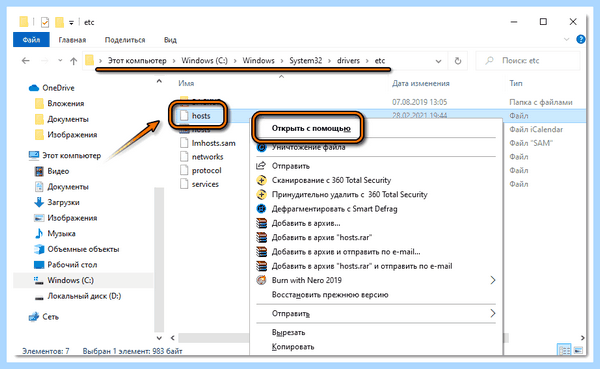Click the Поиск: etc search field
Screen dimensions: 600x369
coord(528,60)
